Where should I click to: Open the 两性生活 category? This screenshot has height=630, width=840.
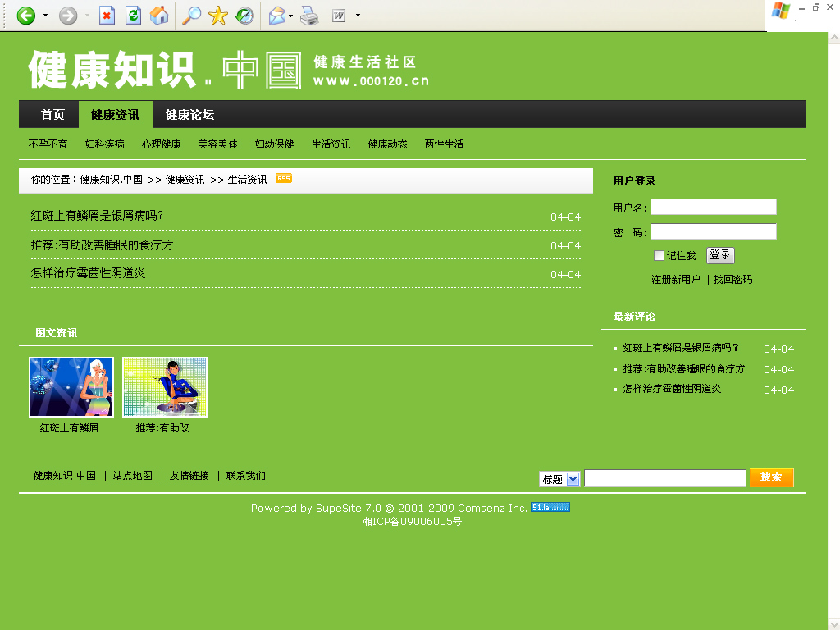[x=444, y=144]
